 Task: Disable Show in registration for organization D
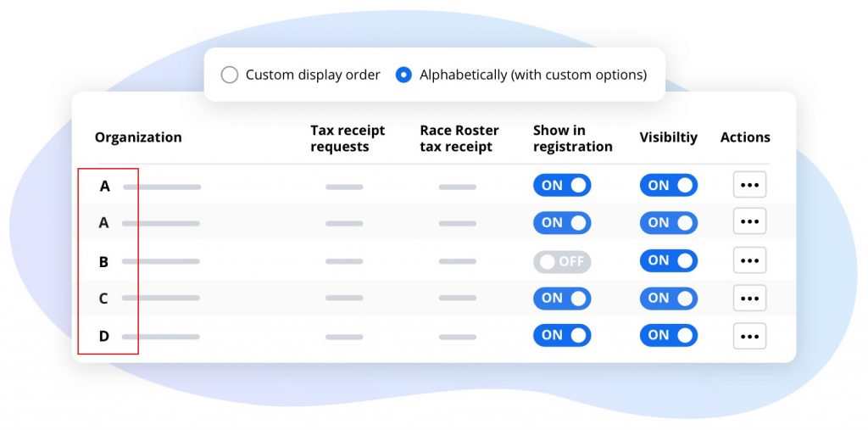[561, 335]
